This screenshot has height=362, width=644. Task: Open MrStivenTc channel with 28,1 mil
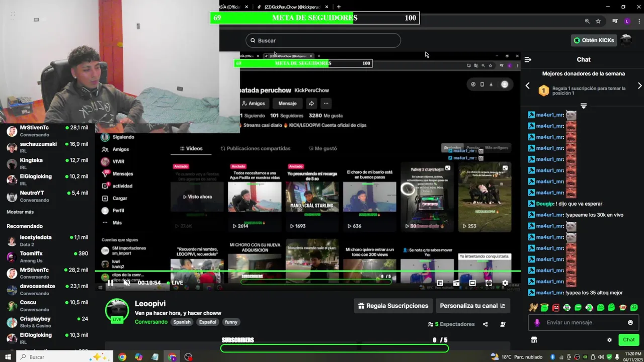pyautogui.click(x=47, y=131)
